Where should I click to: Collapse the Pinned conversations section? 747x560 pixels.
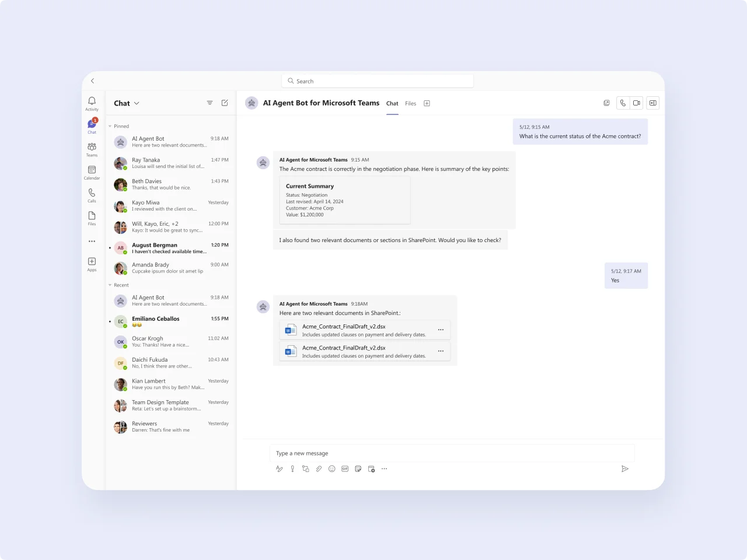[x=110, y=126]
